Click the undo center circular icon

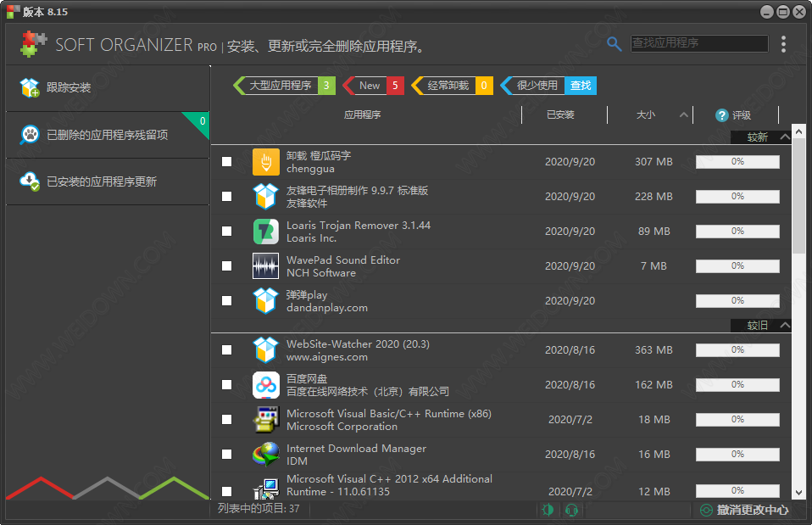click(x=706, y=510)
